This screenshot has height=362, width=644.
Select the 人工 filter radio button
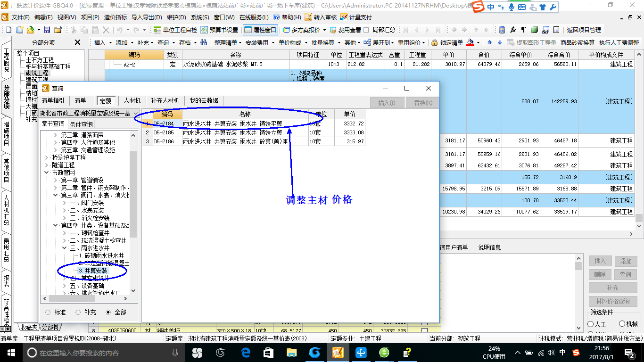coord(590,324)
